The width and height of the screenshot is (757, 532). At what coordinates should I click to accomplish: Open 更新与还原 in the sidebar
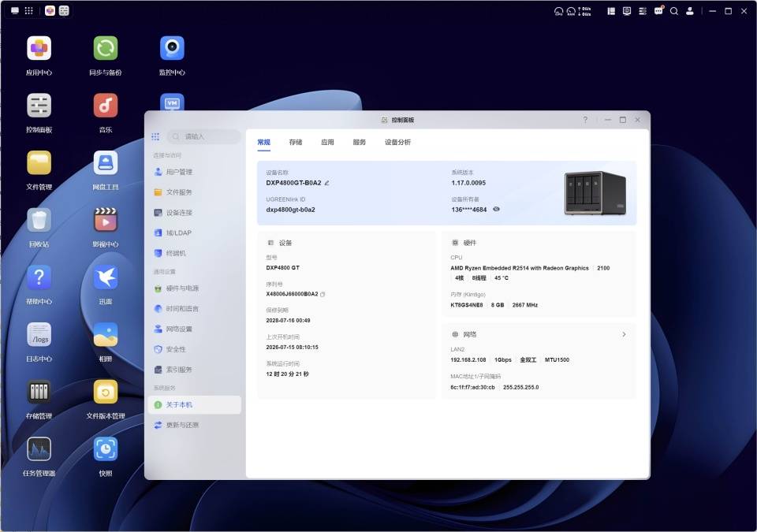point(194,425)
